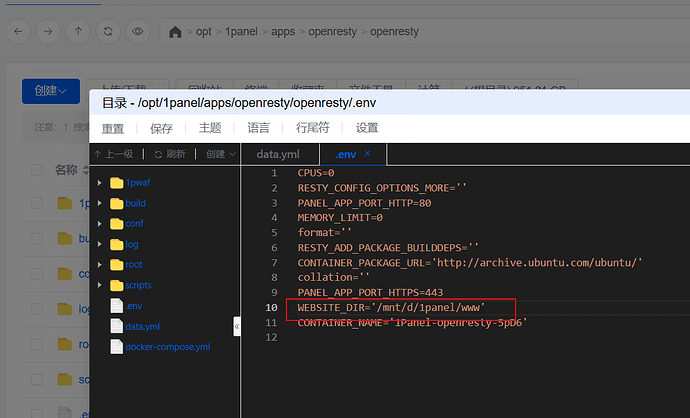Viewport: 690px width, 418px height.
Task: Open 设置 settings in editor
Action: pos(367,128)
